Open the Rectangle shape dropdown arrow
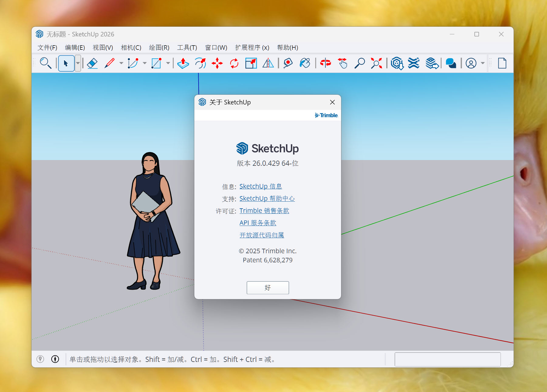 pyautogui.click(x=168, y=63)
